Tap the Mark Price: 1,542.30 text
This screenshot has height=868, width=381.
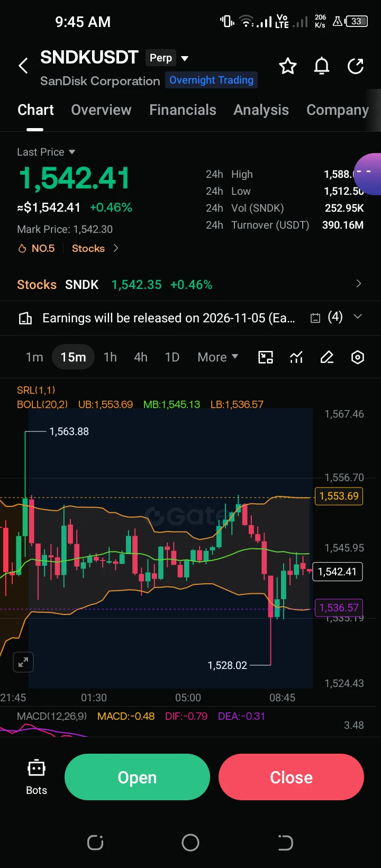(x=65, y=229)
